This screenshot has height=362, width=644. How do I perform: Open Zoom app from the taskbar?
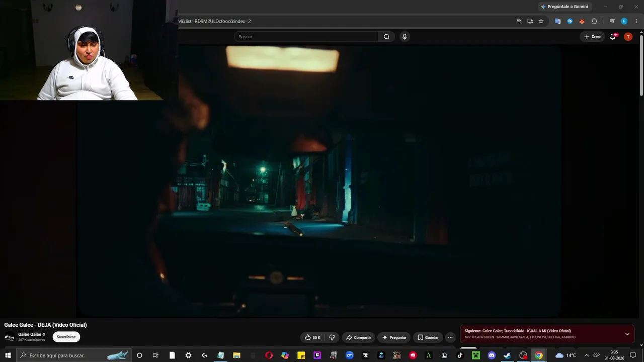[350, 355]
